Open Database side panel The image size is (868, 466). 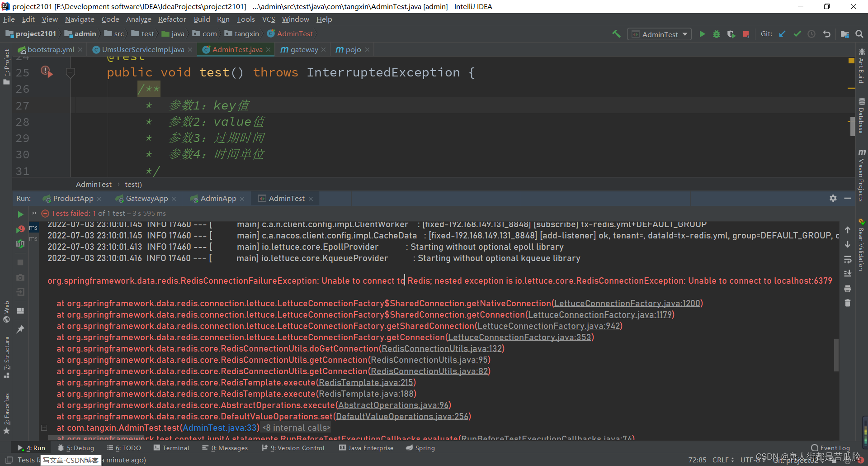[x=862, y=116]
